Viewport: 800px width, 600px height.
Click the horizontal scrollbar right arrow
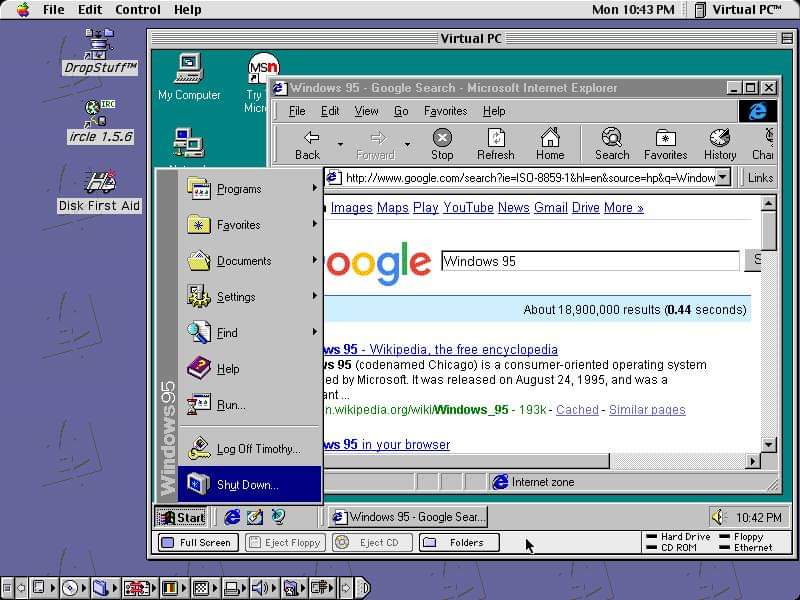[x=753, y=461]
